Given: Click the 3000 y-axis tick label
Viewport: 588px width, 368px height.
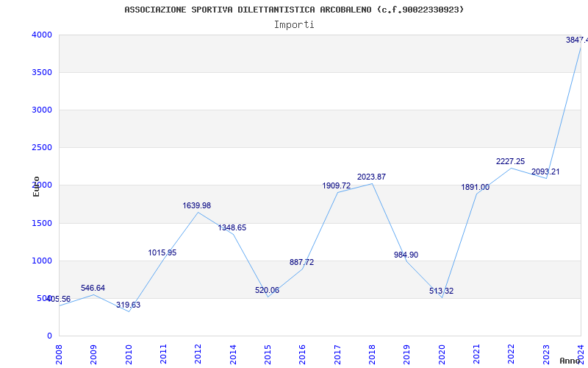Looking at the screenshot, I should pos(40,110).
